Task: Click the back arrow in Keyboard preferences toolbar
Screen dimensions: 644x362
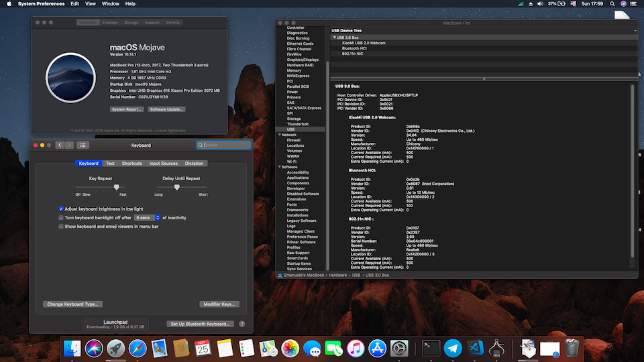Action: point(60,145)
